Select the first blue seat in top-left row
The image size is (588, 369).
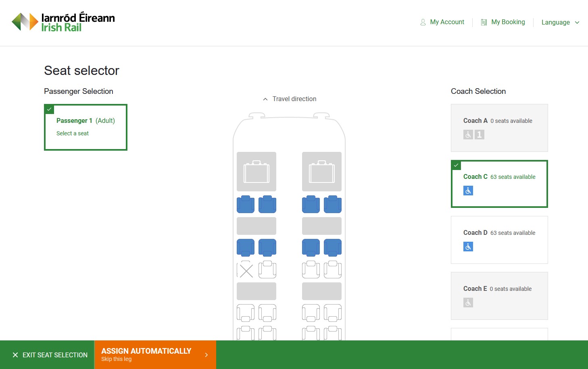[245, 205]
